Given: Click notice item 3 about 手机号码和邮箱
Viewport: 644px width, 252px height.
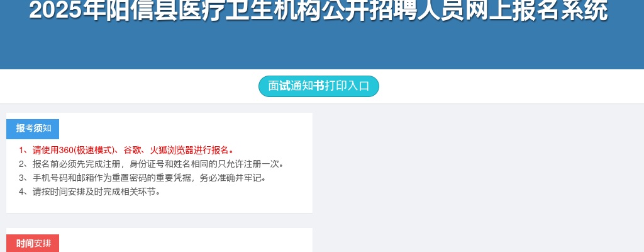Looking at the screenshot, I should tap(142, 178).
